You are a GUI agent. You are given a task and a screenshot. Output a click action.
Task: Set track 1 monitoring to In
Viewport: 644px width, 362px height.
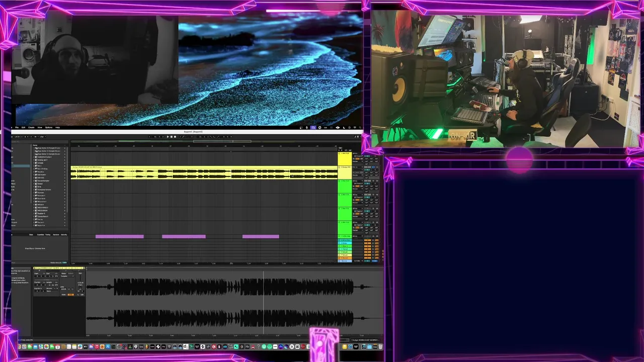tap(354, 158)
